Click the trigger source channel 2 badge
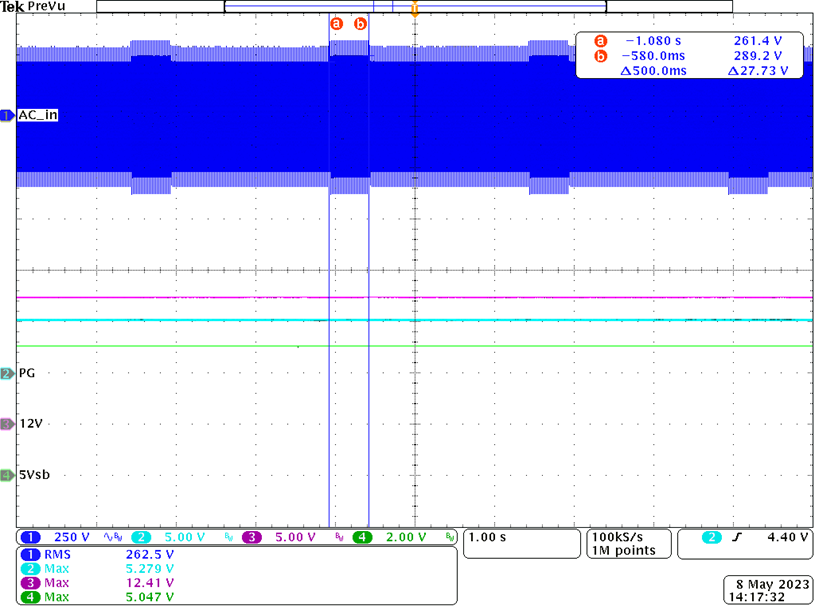Viewport: 815px width, 606px height. [x=712, y=537]
